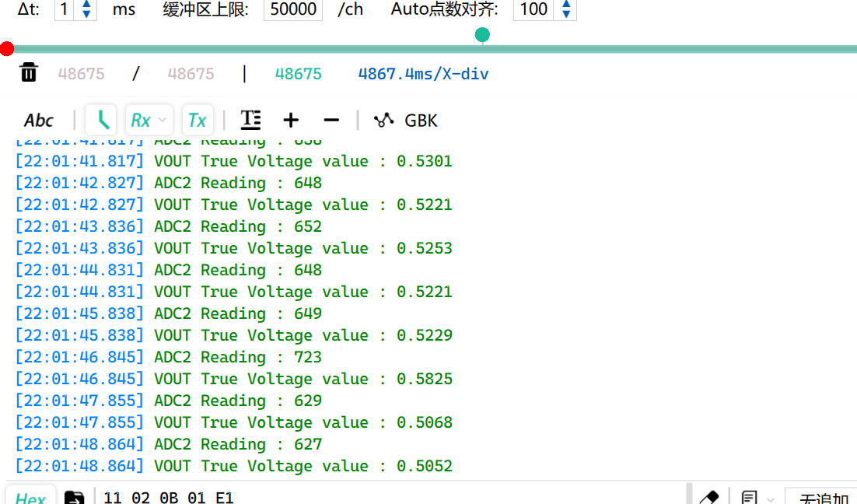The height and width of the screenshot is (504, 857).
Task: Click the buffer limit 50000 field
Action: (293, 9)
